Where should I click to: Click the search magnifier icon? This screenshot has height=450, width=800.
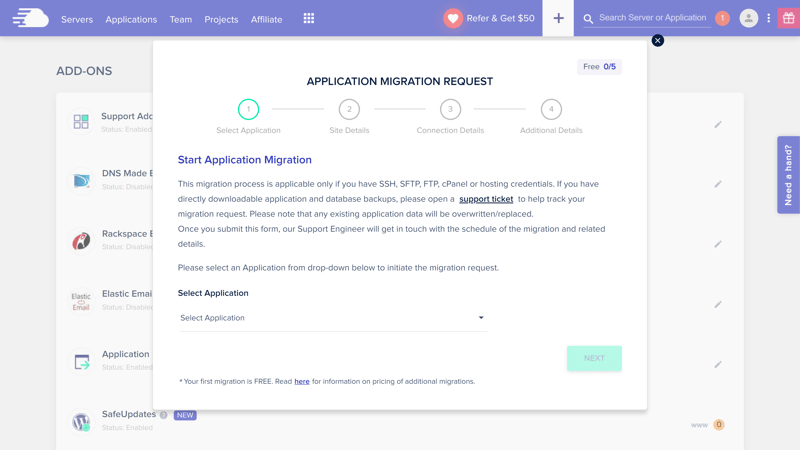click(x=588, y=19)
